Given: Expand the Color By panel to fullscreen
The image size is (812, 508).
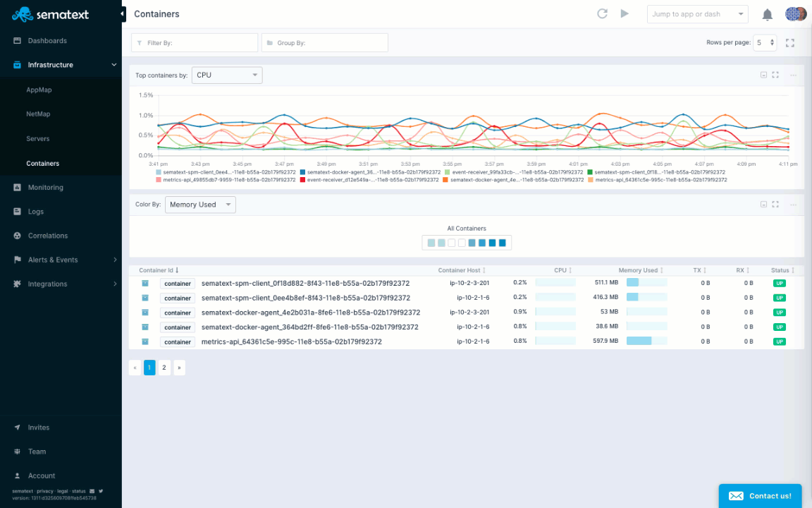Looking at the screenshot, I should (x=775, y=205).
